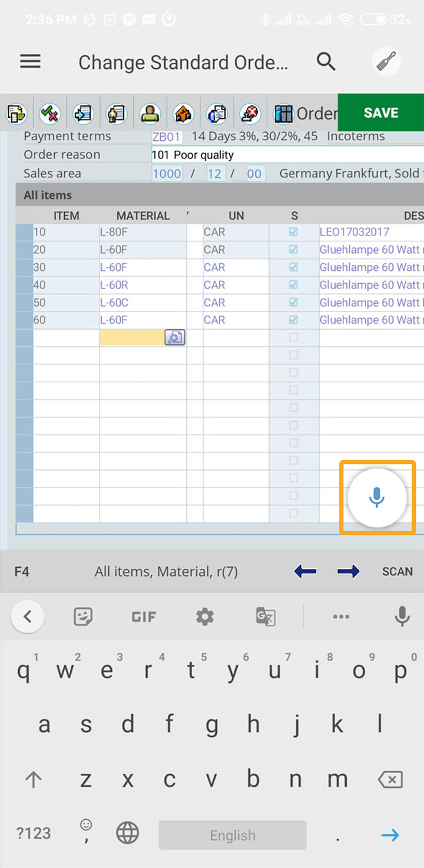Toggle the checkbox for item 10

click(293, 232)
